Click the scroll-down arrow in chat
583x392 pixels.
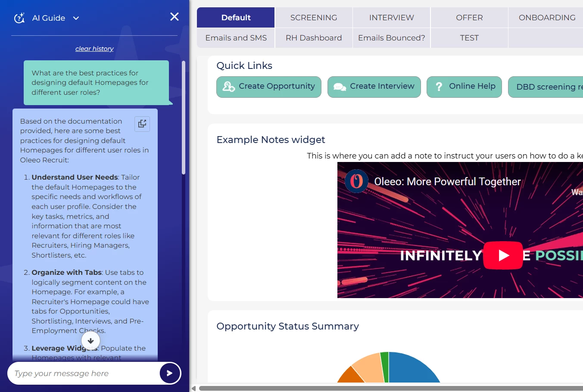pyautogui.click(x=90, y=341)
